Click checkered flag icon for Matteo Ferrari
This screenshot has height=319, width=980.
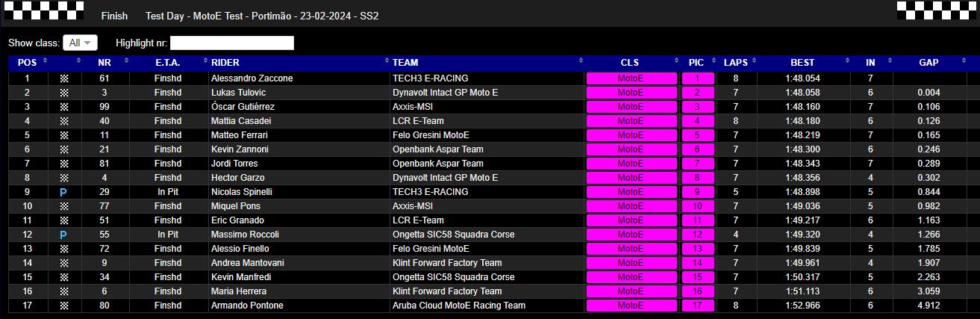click(x=64, y=135)
